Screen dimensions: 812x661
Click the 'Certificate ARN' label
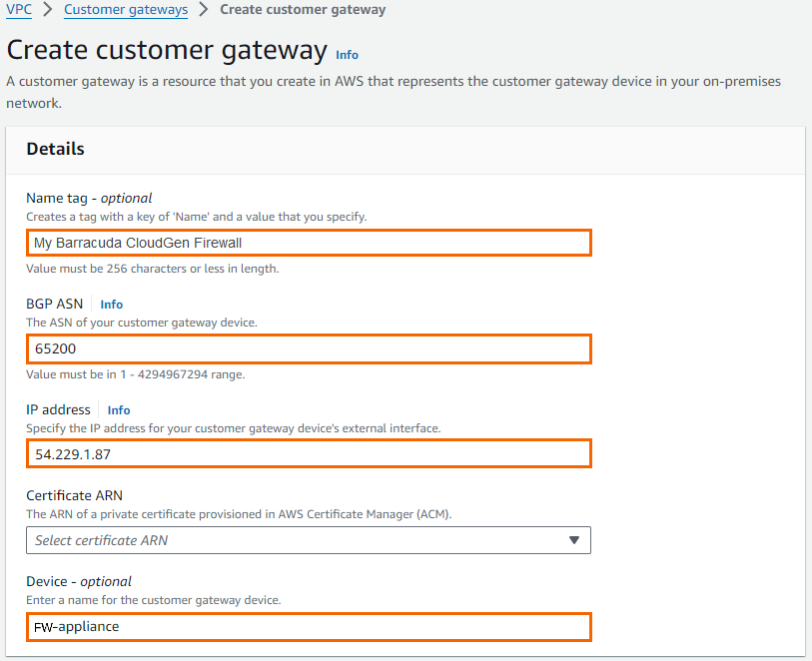tap(75, 496)
